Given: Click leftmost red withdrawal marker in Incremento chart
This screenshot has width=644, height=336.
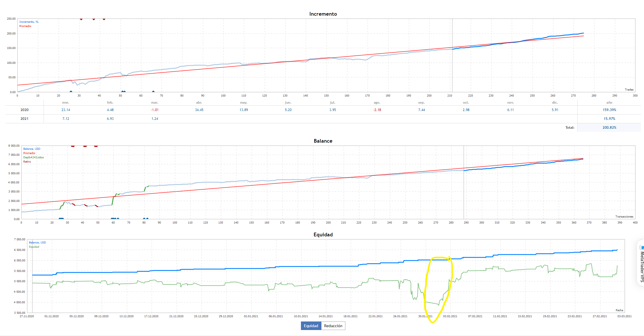Looking at the screenshot, I should tap(81, 19).
